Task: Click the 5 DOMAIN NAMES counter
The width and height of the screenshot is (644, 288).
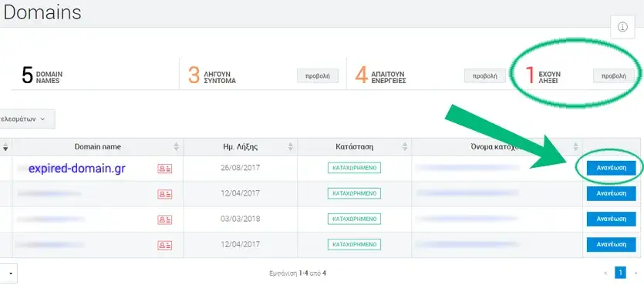Action: [42, 76]
